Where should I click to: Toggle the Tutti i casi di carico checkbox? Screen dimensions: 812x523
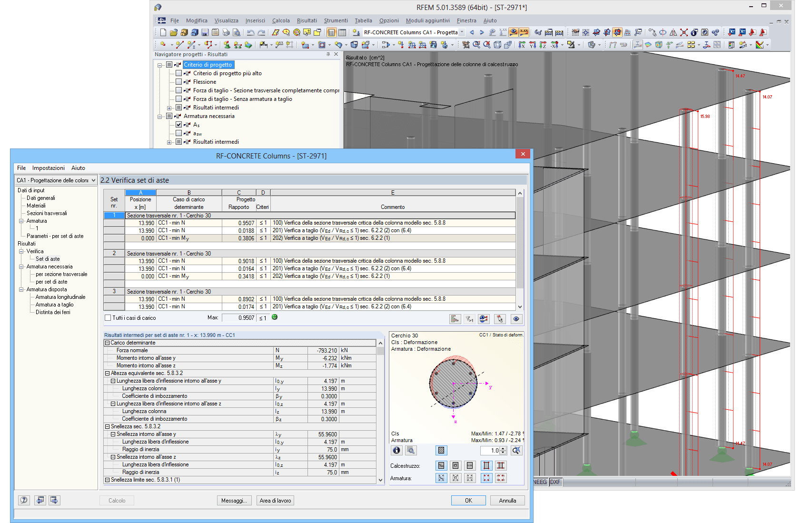108,317
